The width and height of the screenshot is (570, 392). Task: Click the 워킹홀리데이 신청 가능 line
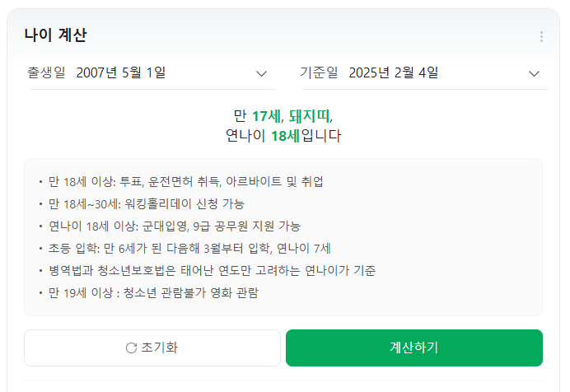point(147,203)
